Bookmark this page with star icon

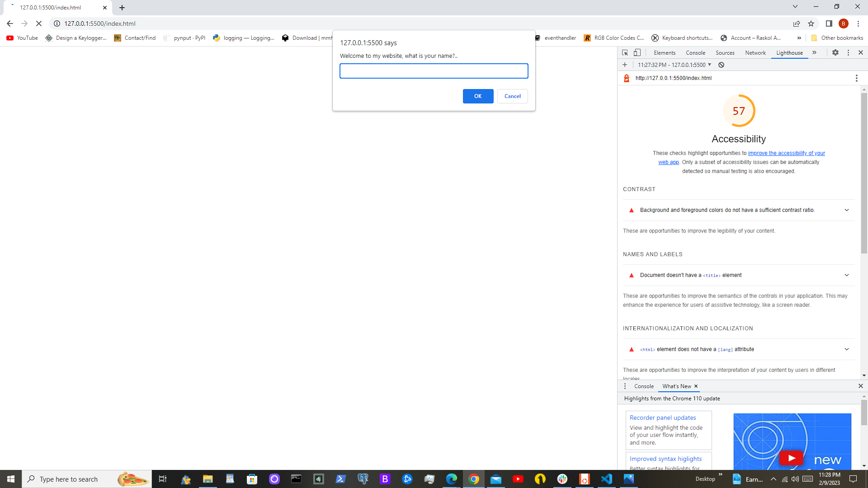tap(811, 23)
